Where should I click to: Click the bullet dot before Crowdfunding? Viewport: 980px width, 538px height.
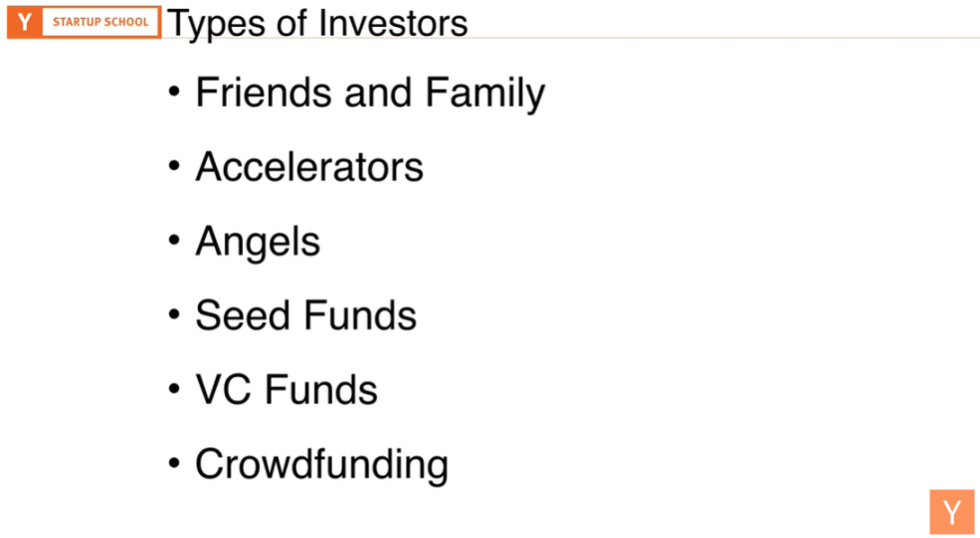coord(174,463)
